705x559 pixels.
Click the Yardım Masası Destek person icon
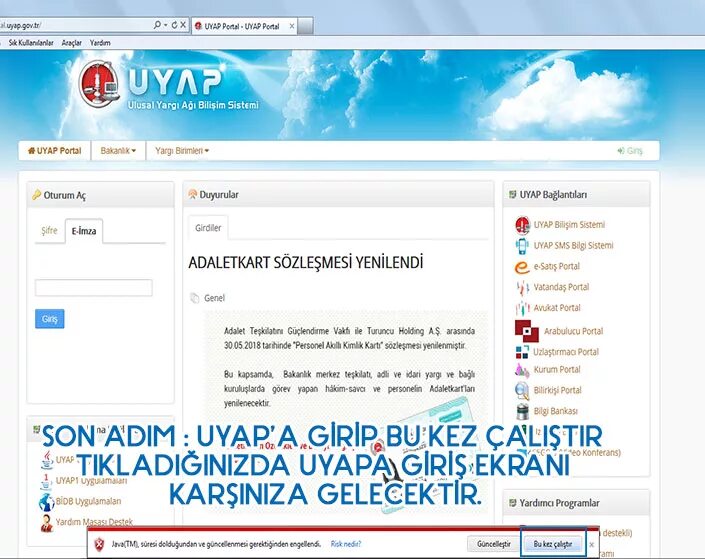pos(46,523)
